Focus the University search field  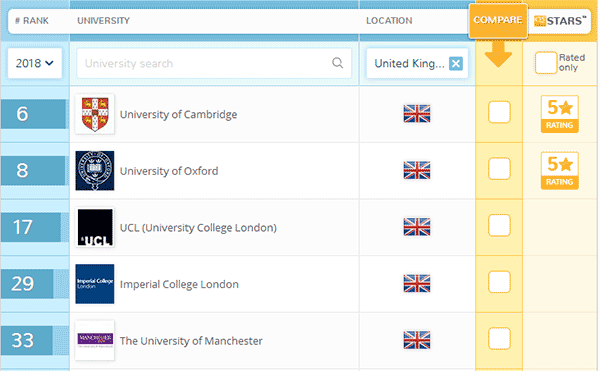coord(214,63)
